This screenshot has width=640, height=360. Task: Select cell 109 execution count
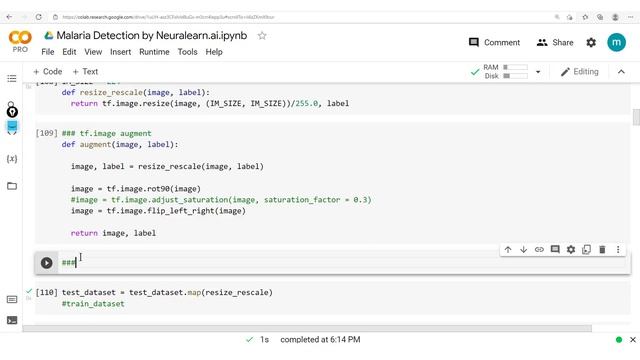point(47,133)
